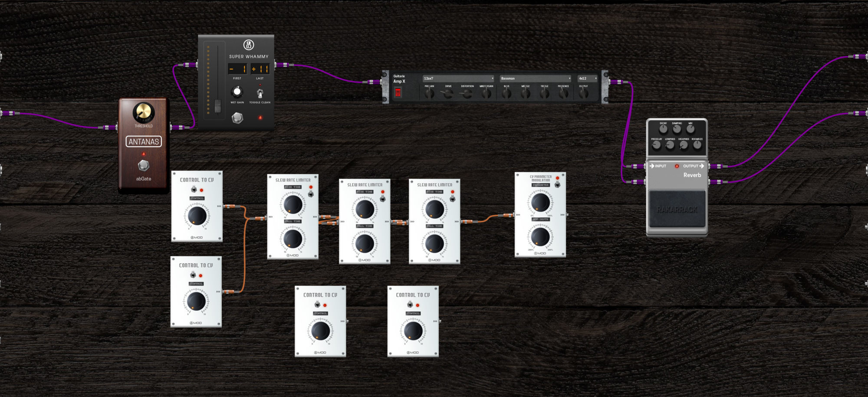Click the Guitarix Amp X title label
Screen dimensions: 868x397
coord(399,79)
